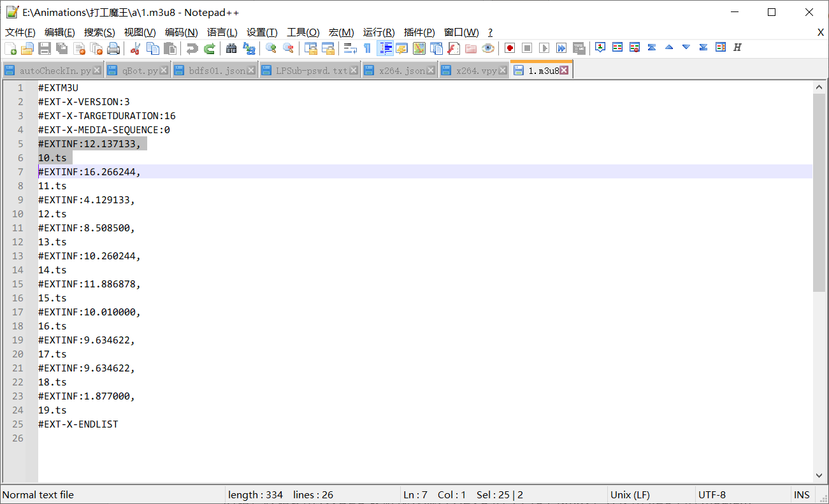Open the 编码(N) menu
This screenshot has height=504, width=829.
click(x=182, y=32)
